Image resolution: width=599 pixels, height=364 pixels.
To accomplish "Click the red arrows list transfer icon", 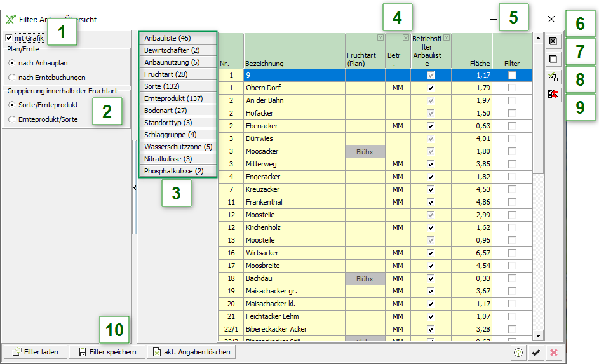I will [553, 95].
